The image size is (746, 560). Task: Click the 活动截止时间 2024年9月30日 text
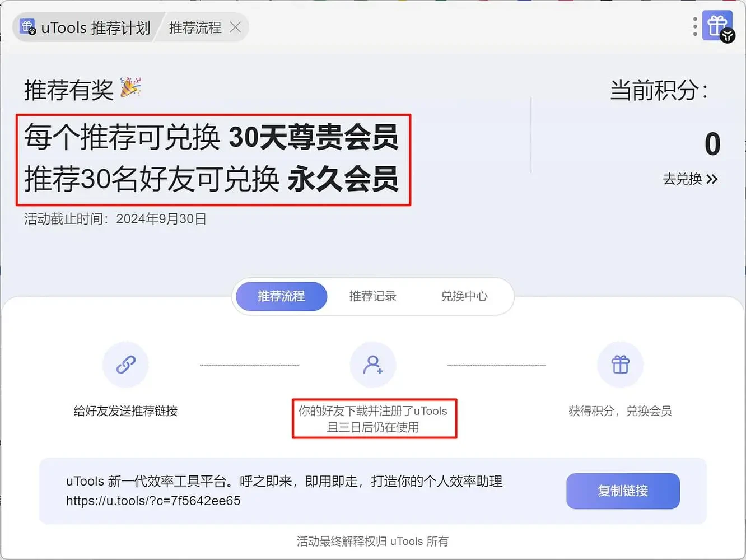pos(115,219)
